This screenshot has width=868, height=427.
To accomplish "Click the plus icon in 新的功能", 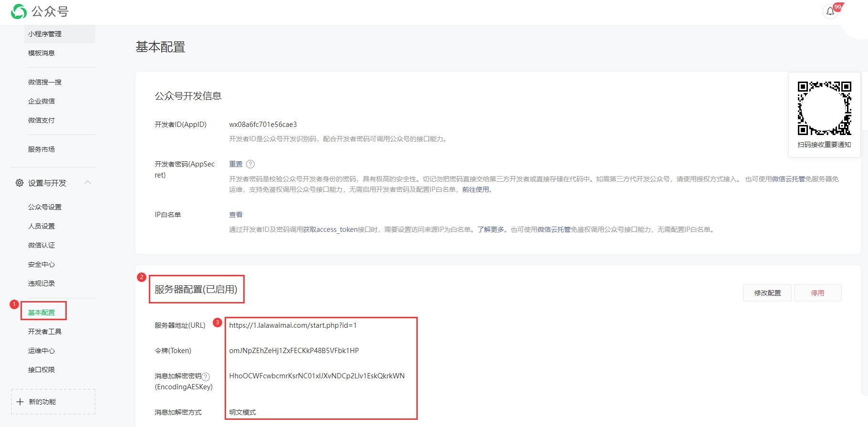I will point(20,402).
